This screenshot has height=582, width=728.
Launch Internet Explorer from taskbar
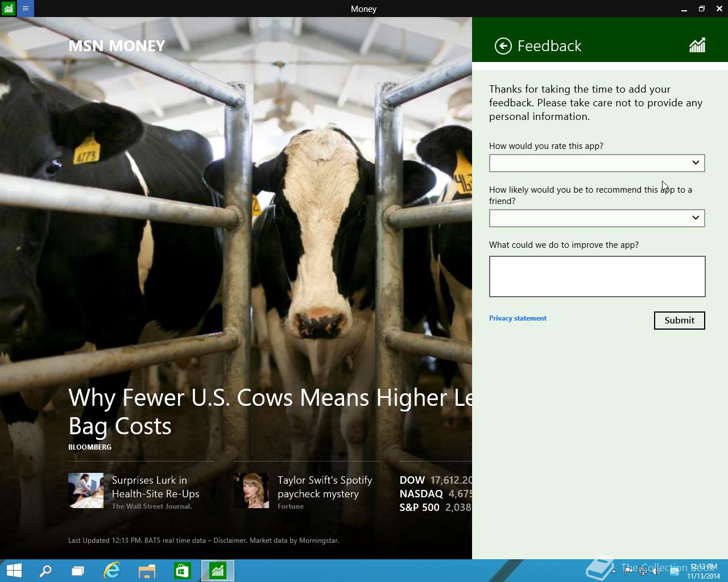(x=112, y=571)
